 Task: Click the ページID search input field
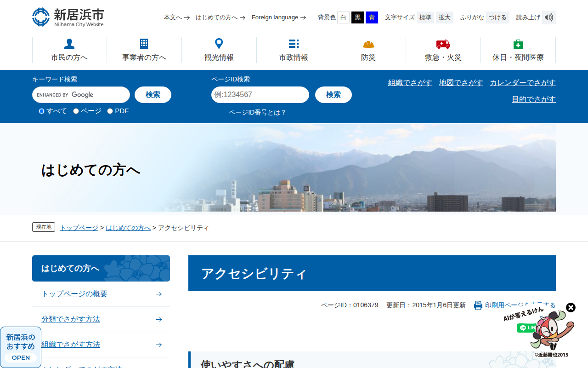click(260, 95)
